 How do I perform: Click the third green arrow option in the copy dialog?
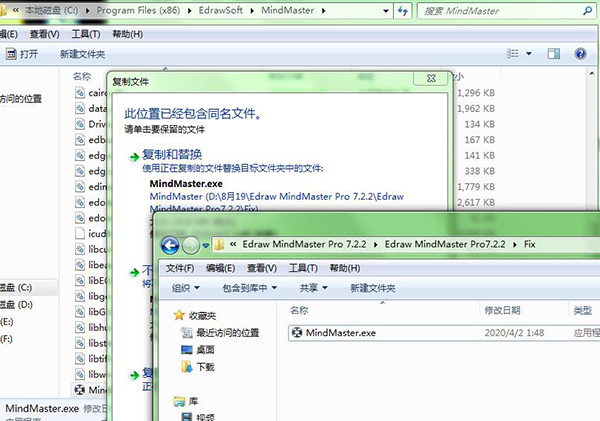pos(134,375)
